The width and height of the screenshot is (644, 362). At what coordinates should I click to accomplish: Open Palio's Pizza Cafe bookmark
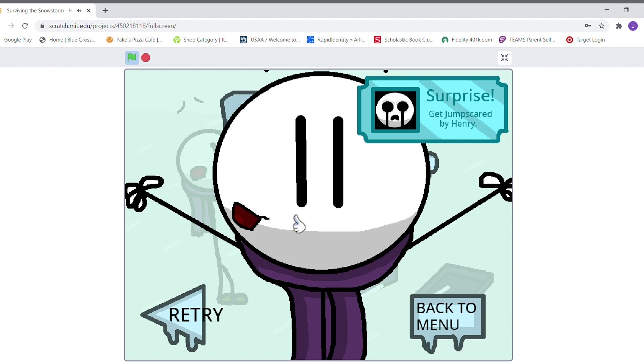pyautogui.click(x=134, y=40)
